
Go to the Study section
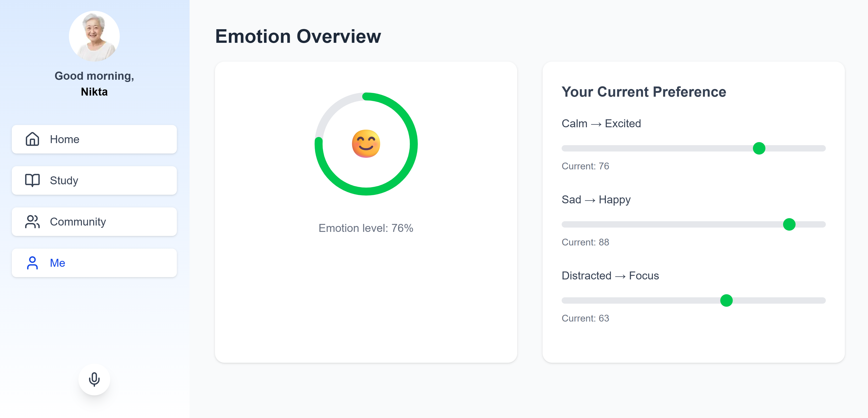coord(94,180)
